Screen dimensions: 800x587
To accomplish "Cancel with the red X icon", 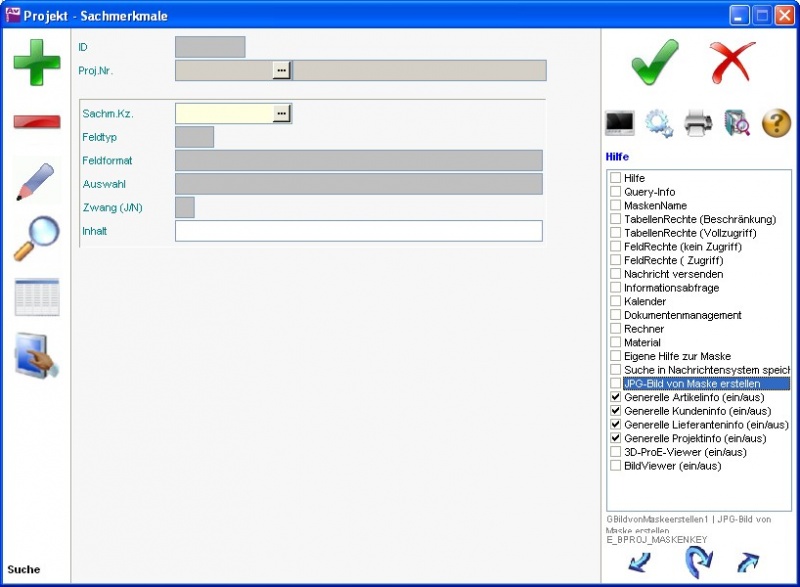I will 733,62.
